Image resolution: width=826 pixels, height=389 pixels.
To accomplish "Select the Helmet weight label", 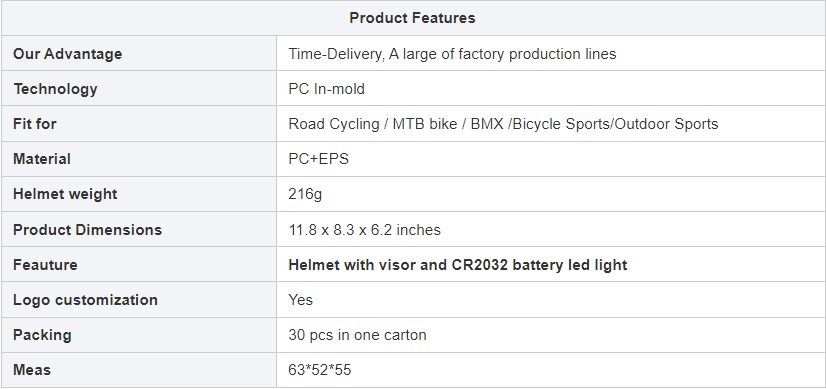I will (x=65, y=194).
